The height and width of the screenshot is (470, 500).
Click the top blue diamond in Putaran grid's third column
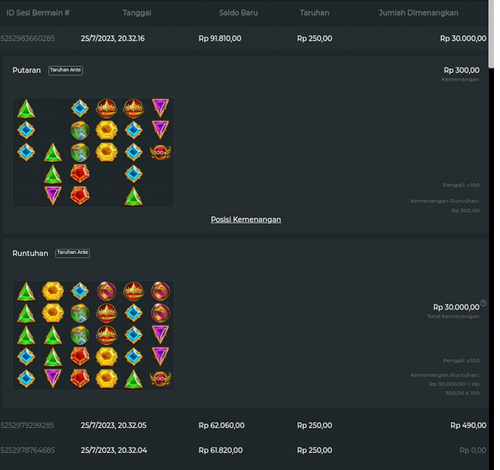(x=80, y=108)
